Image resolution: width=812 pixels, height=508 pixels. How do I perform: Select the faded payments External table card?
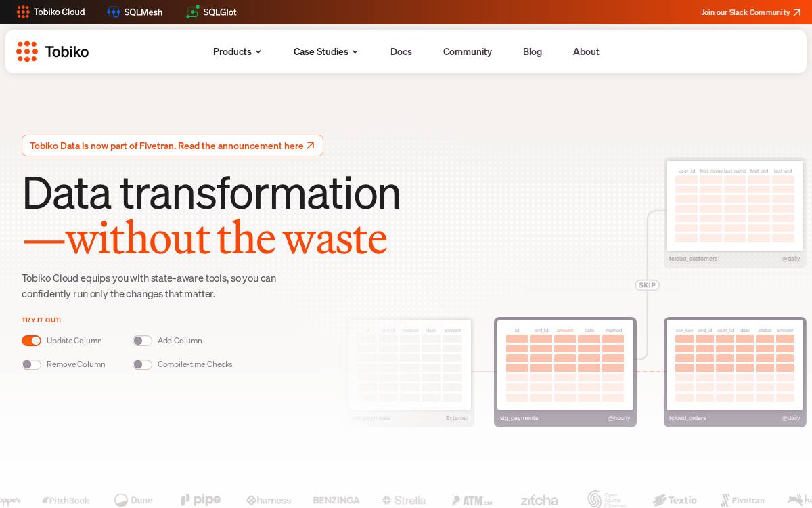coord(409,372)
